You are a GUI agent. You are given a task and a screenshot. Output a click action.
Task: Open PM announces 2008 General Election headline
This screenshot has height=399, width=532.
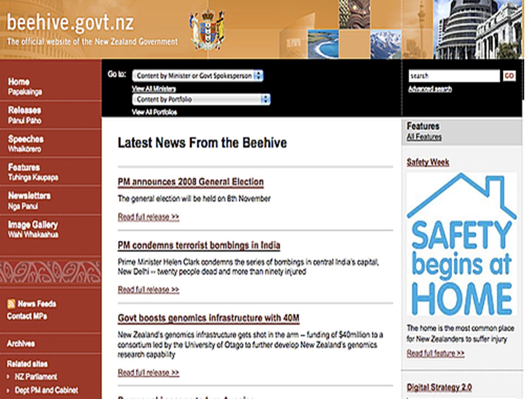pyautogui.click(x=191, y=182)
